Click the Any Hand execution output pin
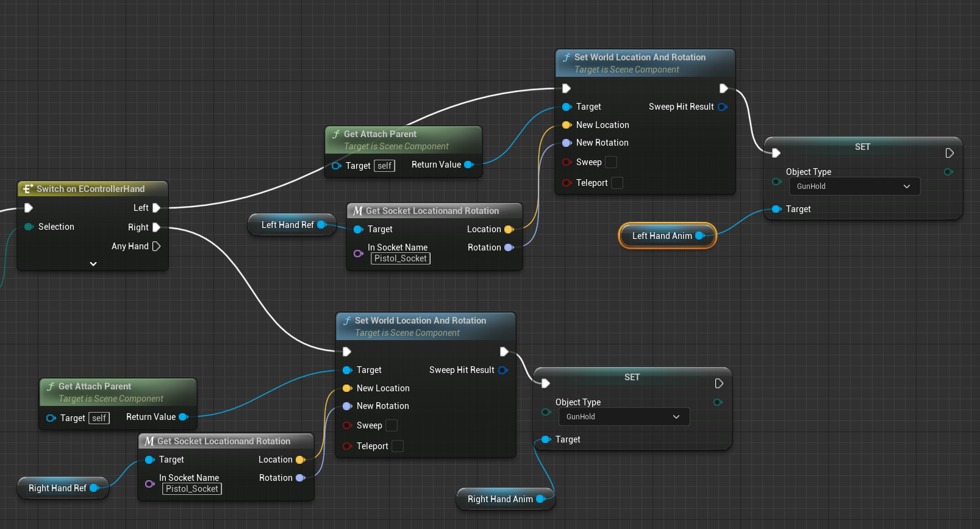The width and height of the screenshot is (980, 529). click(156, 246)
